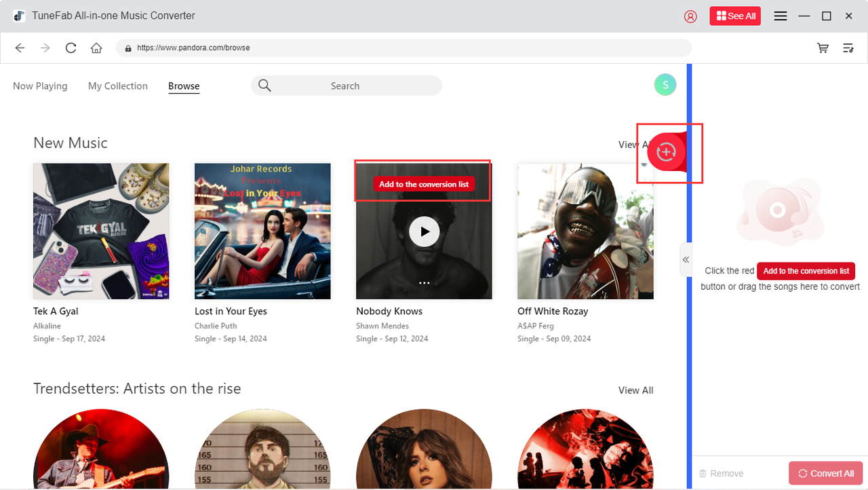Collapse the conversion panel with double chevron
Image resolution: width=868 pixels, height=490 pixels.
pyautogui.click(x=686, y=260)
